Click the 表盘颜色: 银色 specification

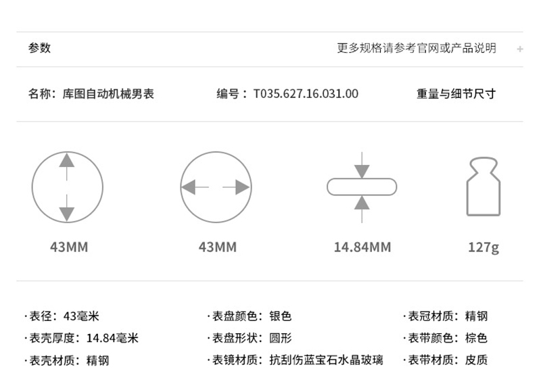click(250, 316)
